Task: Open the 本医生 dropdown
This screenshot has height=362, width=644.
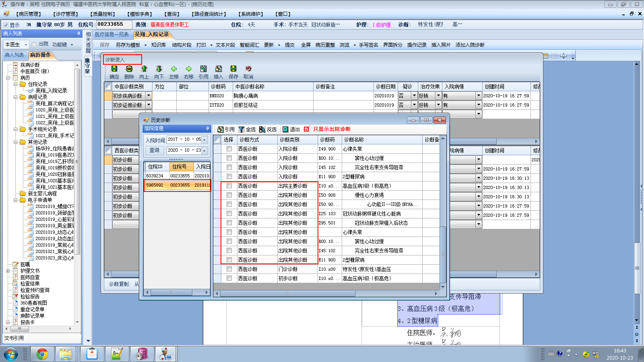Action: (x=26, y=45)
